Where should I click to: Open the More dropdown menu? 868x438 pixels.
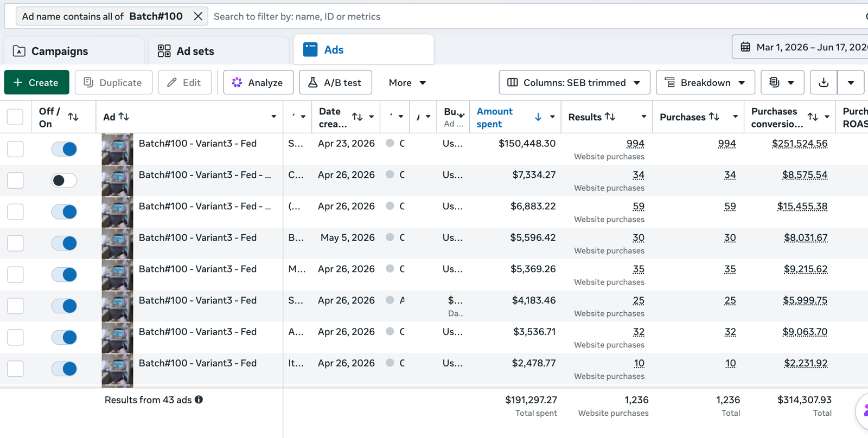point(407,82)
